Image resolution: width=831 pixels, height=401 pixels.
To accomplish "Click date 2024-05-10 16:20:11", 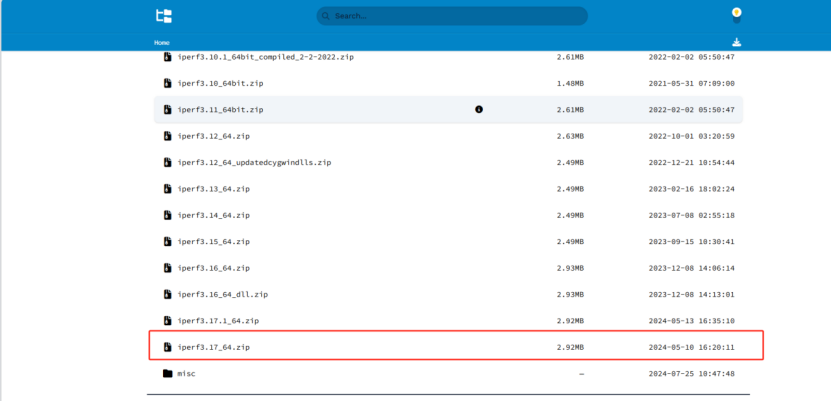I will click(692, 347).
